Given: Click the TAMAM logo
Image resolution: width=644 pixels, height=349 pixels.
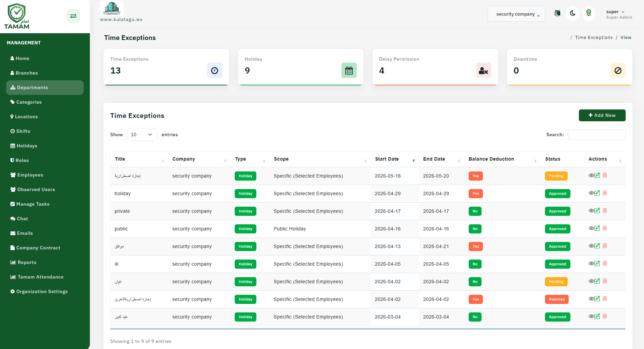Looking at the screenshot, I should pyautogui.click(x=17, y=16).
